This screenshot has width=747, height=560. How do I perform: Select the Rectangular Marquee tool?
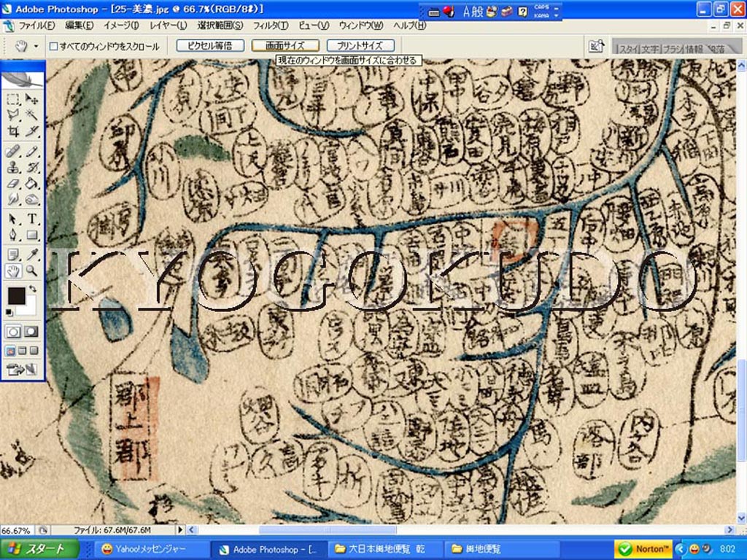coord(13,99)
